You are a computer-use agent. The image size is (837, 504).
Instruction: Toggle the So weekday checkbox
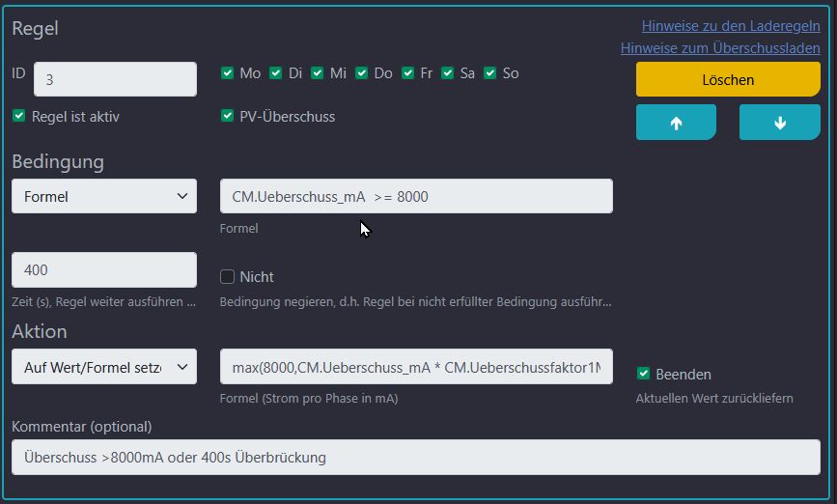point(490,73)
